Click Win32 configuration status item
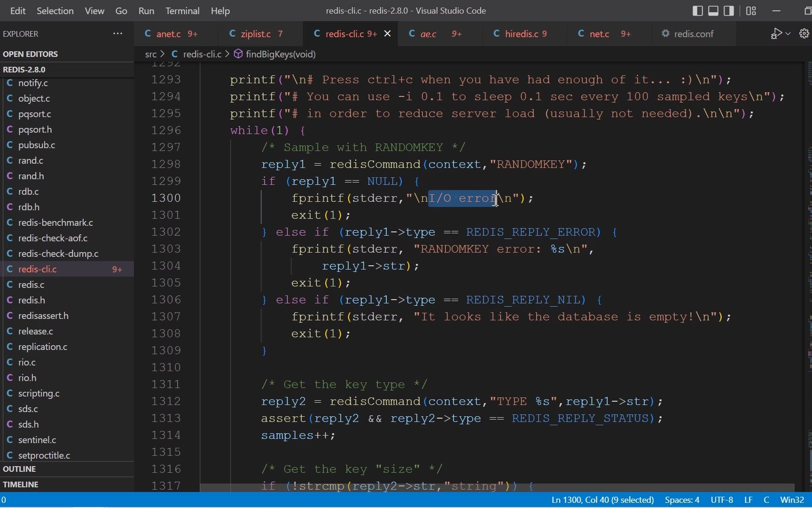Viewport: 812px width, 508px height. point(792,500)
